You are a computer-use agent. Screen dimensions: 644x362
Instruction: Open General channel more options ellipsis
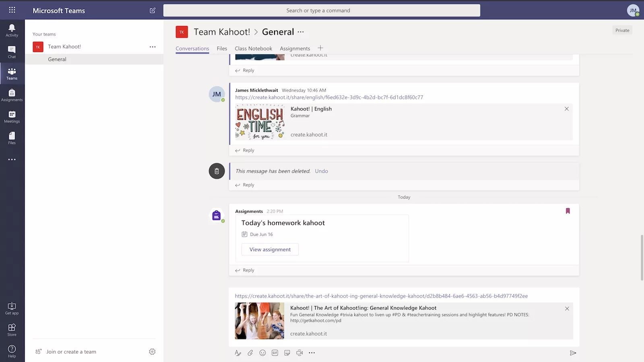[301, 32]
